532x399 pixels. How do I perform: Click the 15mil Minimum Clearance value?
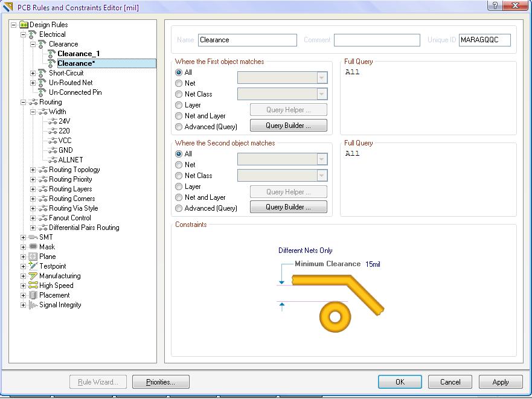click(x=373, y=264)
